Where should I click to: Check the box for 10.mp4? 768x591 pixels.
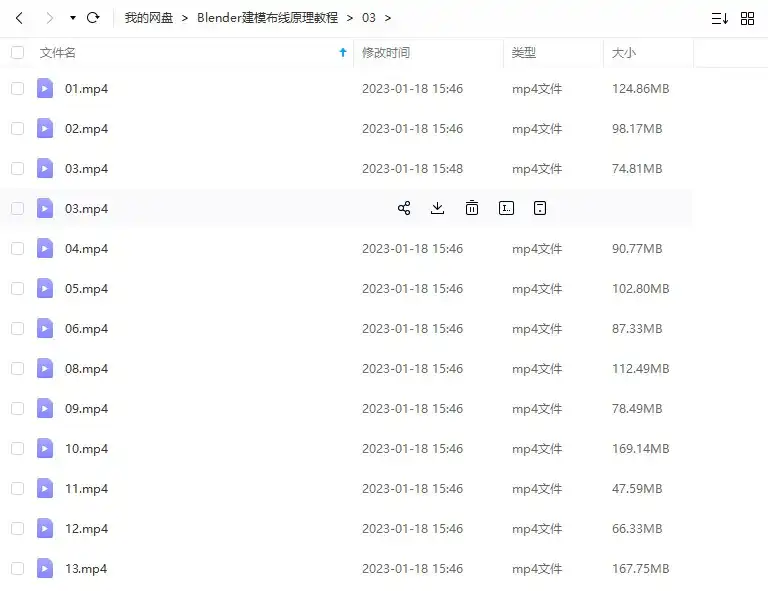[x=17, y=449]
